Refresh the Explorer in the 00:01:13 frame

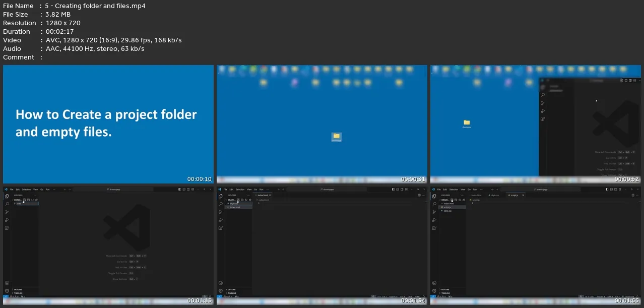coord(32,200)
